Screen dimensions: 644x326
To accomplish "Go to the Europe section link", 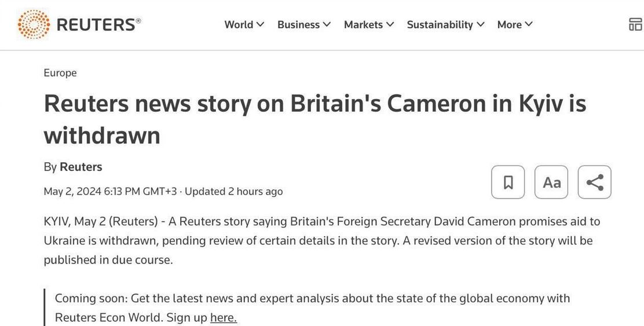I will point(60,73).
